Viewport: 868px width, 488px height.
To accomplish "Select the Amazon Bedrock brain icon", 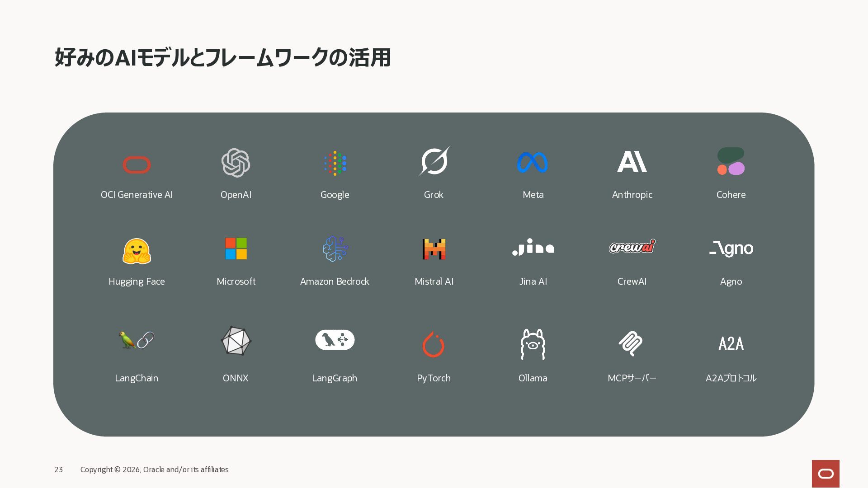I will click(335, 249).
